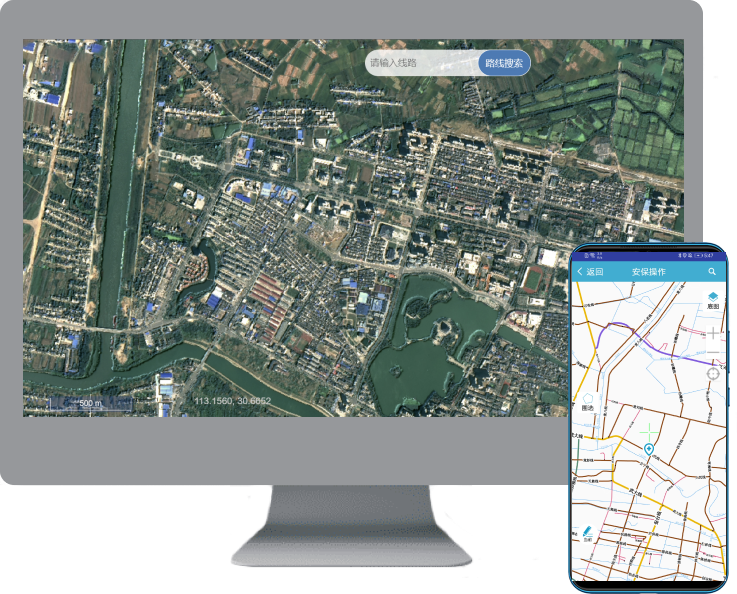Click the 路线搜索 route search button
Viewport: 737px width, 594px height.
tap(504, 63)
